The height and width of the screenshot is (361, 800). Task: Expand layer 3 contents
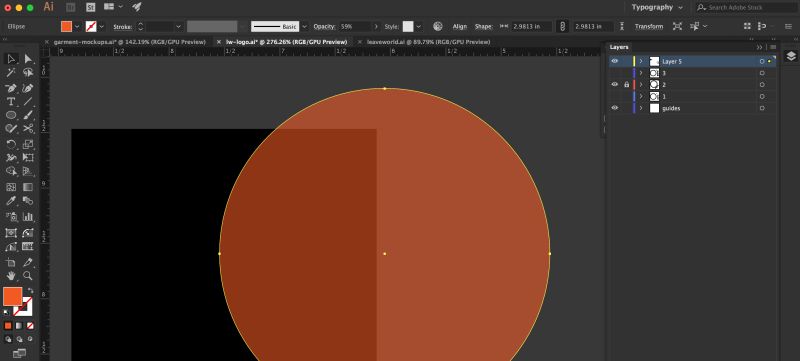coord(641,73)
